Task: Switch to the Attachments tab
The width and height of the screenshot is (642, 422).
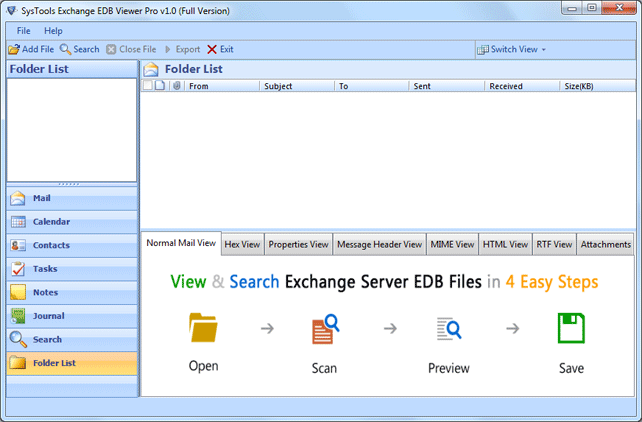Action: point(606,244)
